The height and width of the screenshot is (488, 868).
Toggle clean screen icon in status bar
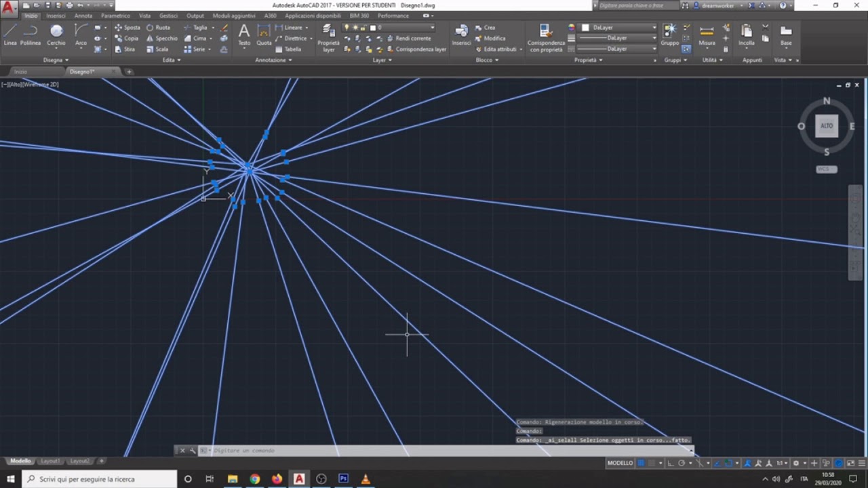tap(850, 463)
